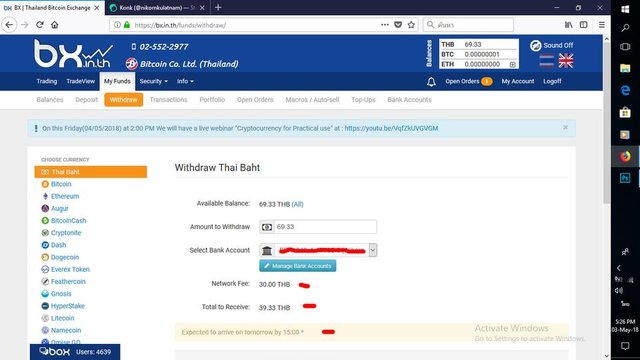Screen dimensions: 640x360
Task: Show site security padlock info
Action: [127, 25]
